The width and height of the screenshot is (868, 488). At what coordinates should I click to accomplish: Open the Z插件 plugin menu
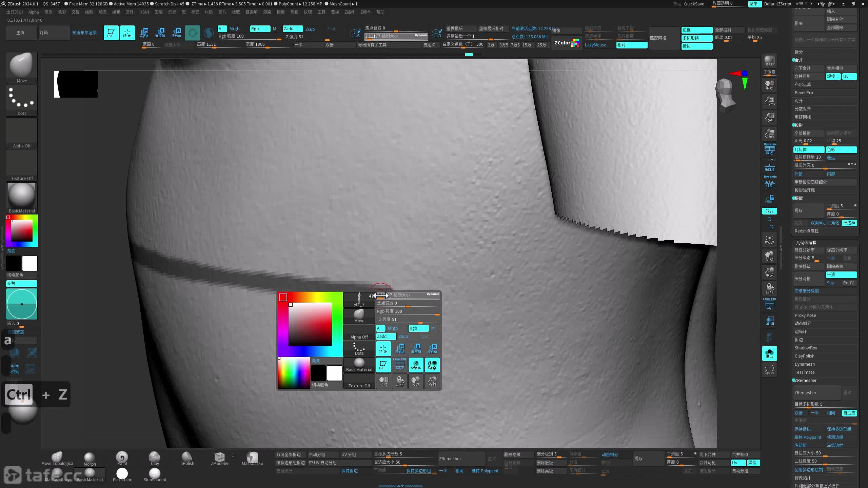(350, 12)
